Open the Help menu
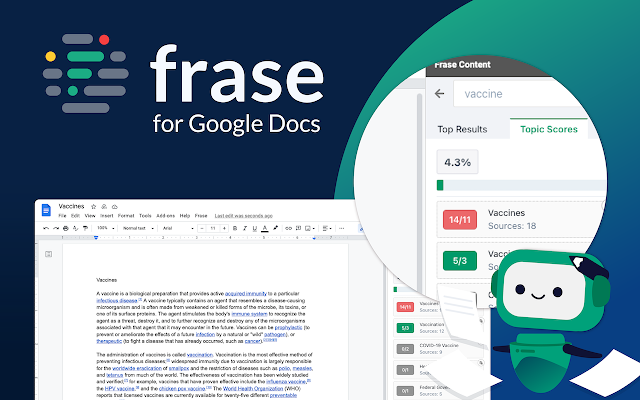640x400 pixels. [185, 216]
